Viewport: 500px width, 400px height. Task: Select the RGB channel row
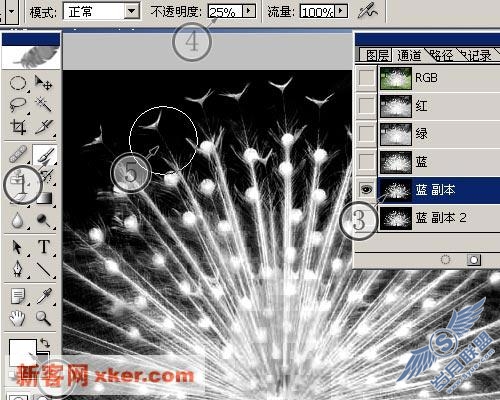pyautogui.click(x=439, y=78)
